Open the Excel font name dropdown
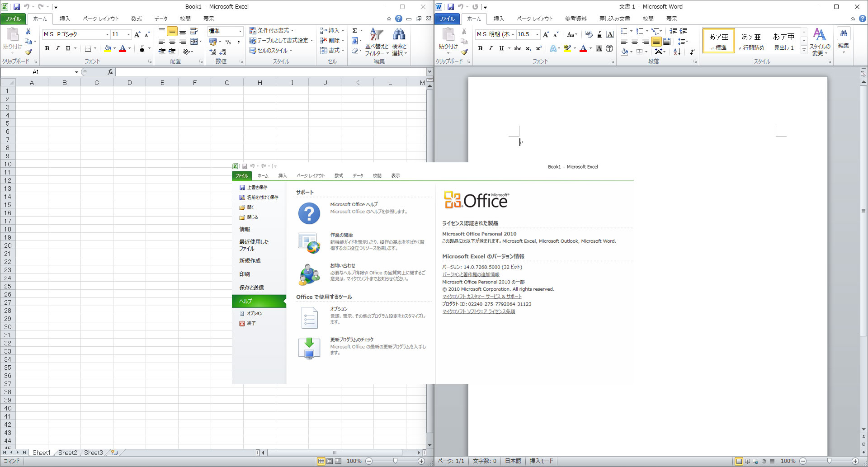The width and height of the screenshot is (868, 467). tap(107, 34)
